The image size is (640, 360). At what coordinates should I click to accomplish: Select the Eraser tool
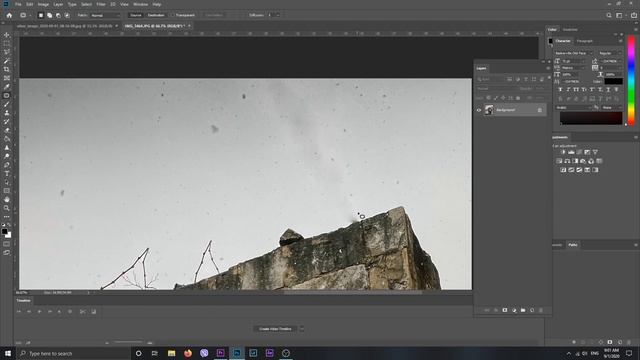click(x=7, y=130)
